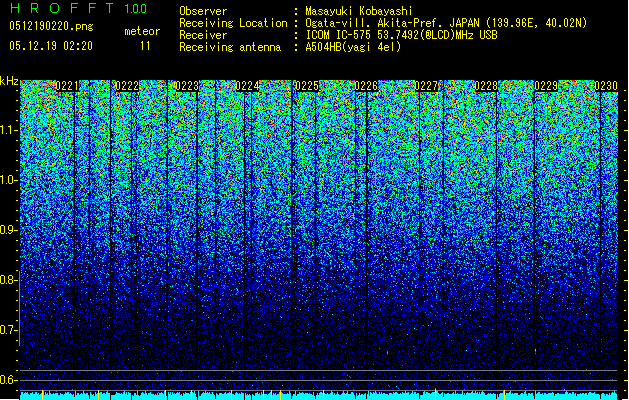
Task: Click the 0224 time marker label
Action: click(x=247, y=86)
